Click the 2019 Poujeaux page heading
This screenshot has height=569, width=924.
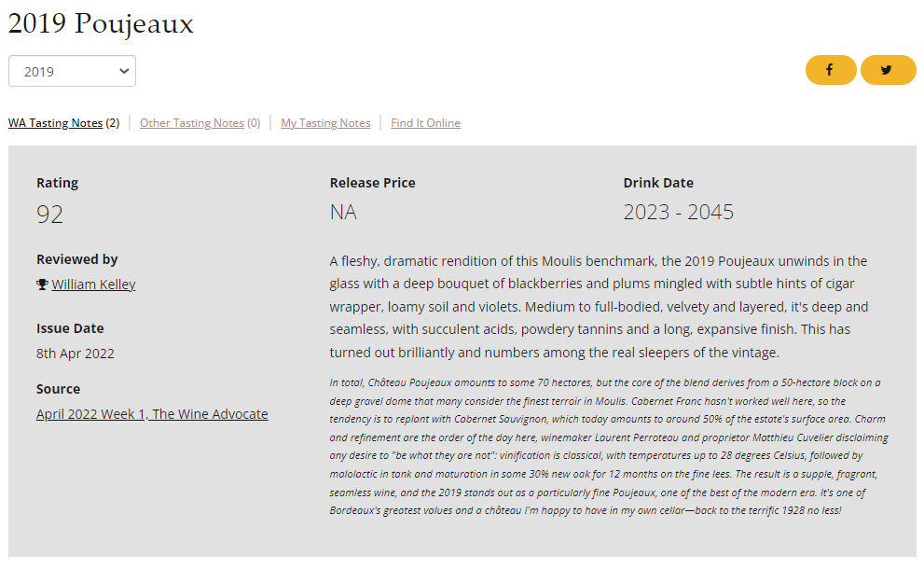101,24
